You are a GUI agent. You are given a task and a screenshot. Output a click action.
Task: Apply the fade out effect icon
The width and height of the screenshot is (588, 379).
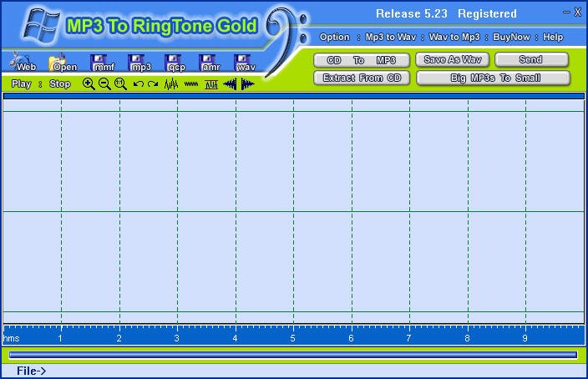247,84
